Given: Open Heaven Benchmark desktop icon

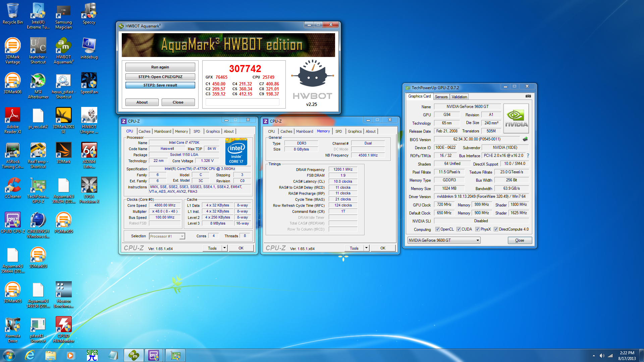Looking at the screenshot, I should click(64, 295).
